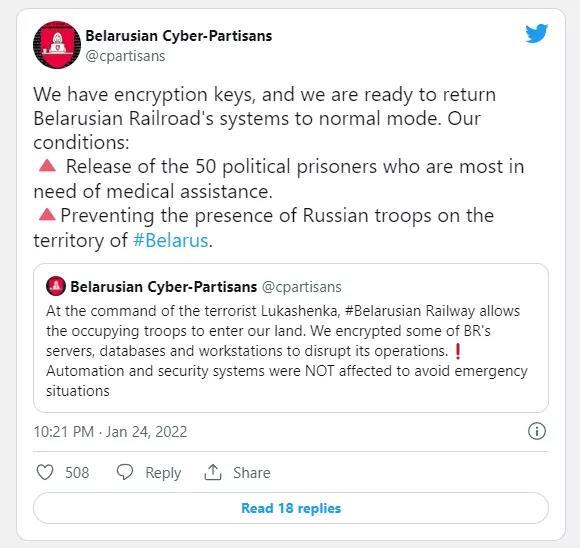Open the tweet info circle icon
The width and height of the screenshot is (580, 548).
pos(536,431)
